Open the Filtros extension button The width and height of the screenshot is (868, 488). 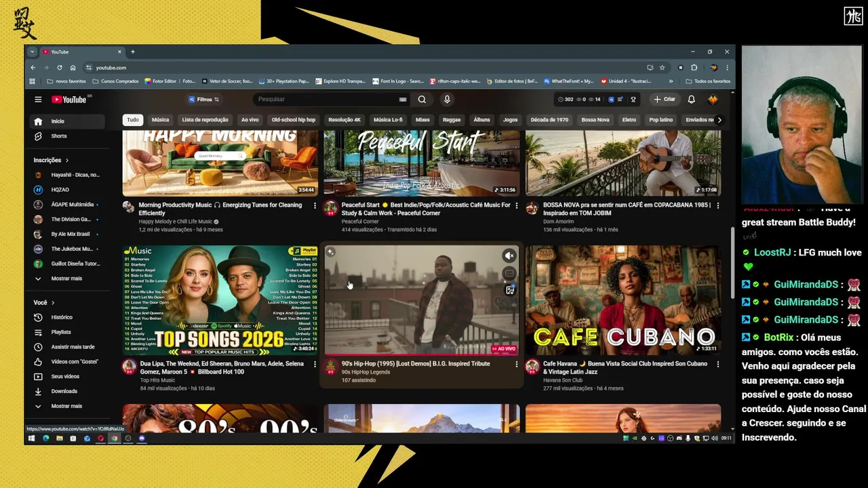coord(204,99)
